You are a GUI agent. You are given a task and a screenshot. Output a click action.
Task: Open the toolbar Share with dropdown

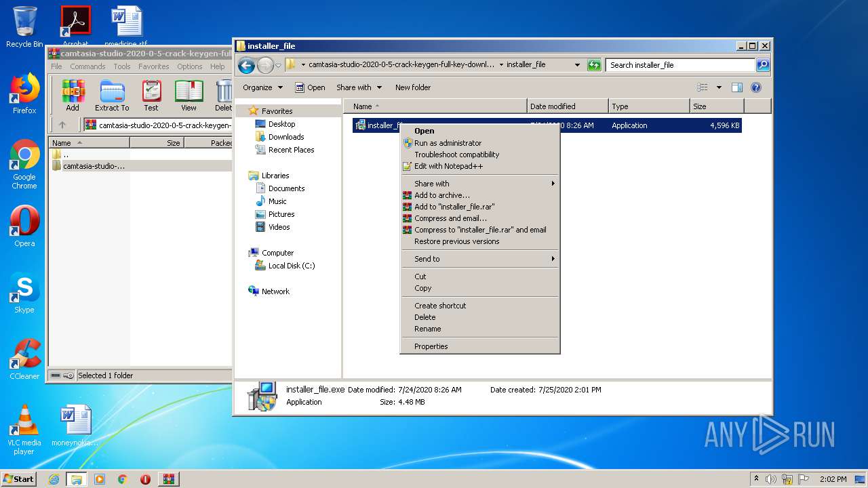(359, 87)
